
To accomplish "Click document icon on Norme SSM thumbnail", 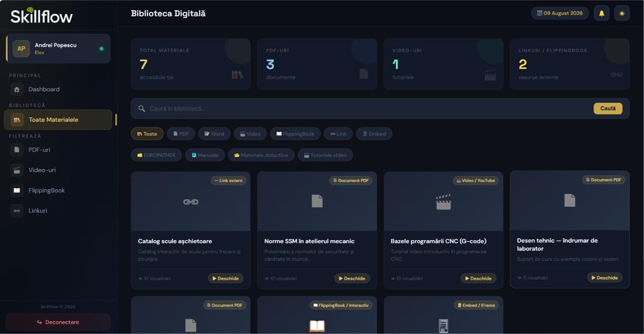I will [x=317, y=201].
